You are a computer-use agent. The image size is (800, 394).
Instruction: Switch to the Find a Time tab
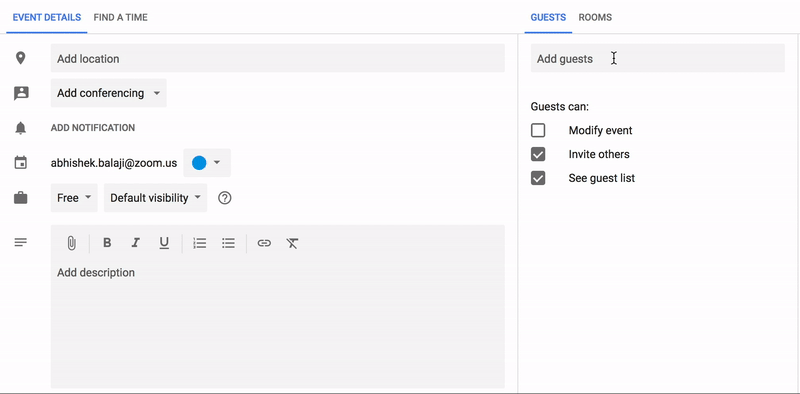120,17
